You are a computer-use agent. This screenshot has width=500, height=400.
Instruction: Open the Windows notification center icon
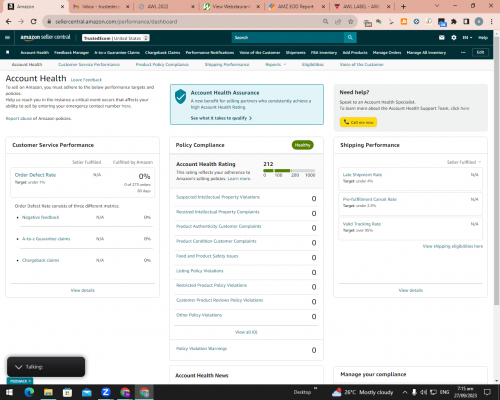coord(487,392)
